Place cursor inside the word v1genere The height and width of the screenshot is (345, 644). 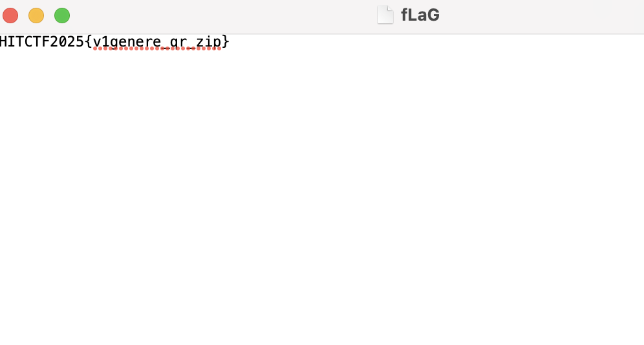pyautogui.click(x=127, y=42)
